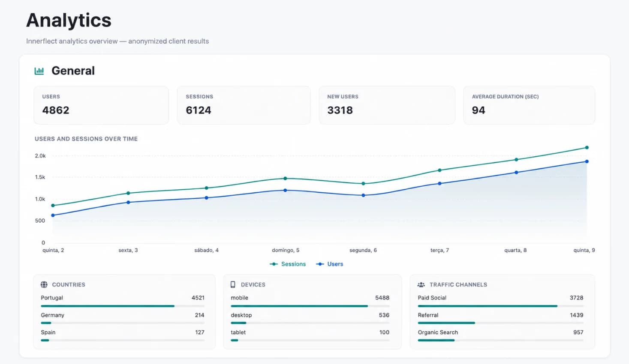Select the Sessions data point for quinta, 2
This screenshot has width=629, height=364.
(53, 206)
